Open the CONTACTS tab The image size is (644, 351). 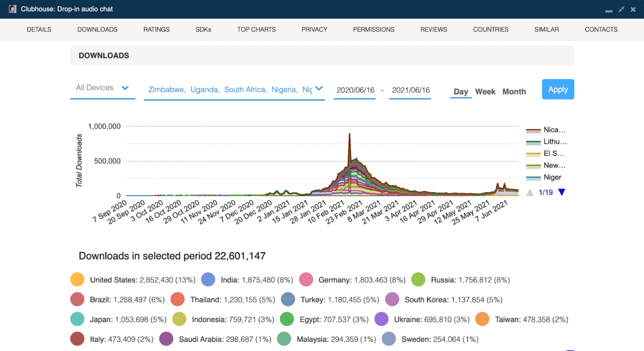coord(601,29)
